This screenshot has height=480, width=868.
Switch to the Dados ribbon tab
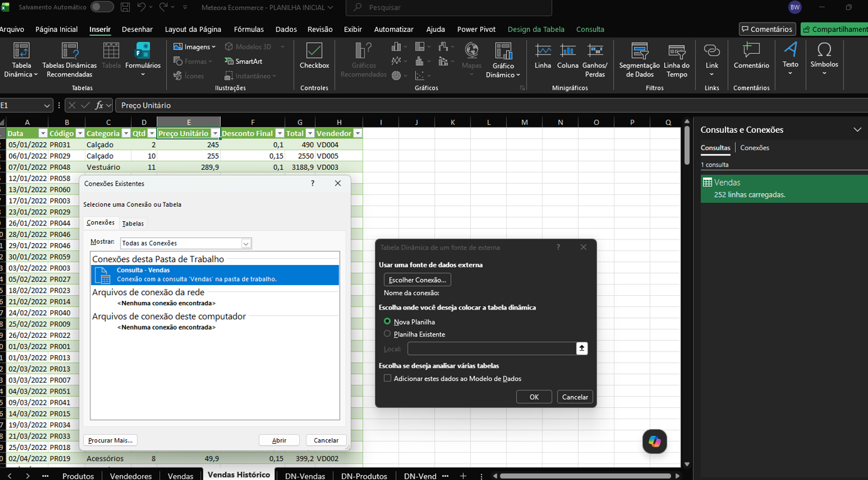pyautogui.click(x=286, y=29)
